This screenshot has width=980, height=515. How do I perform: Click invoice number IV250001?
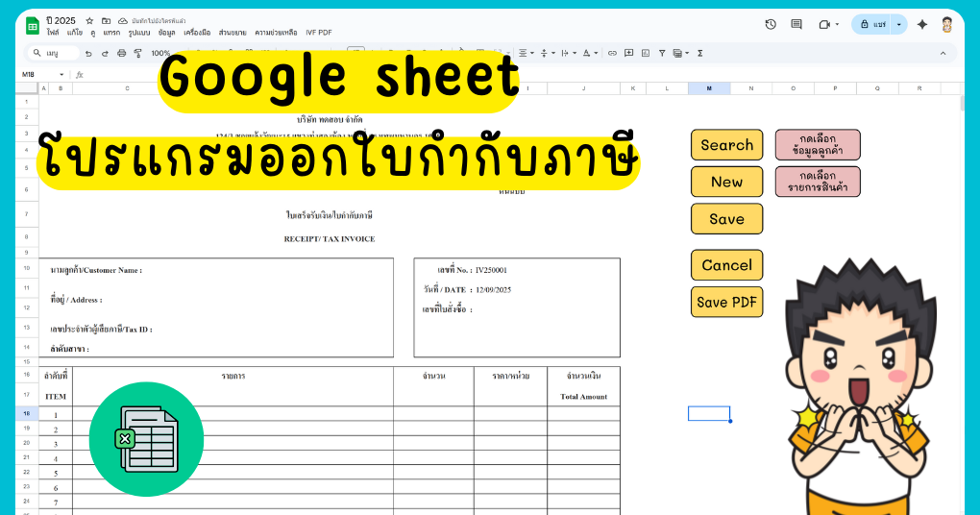491,270
